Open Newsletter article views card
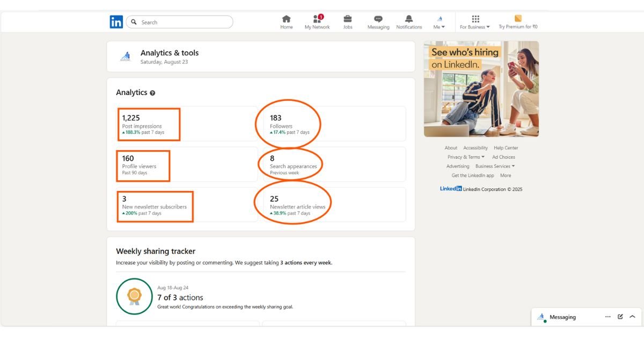The image size is (644, 337). (x=335, y=204)
